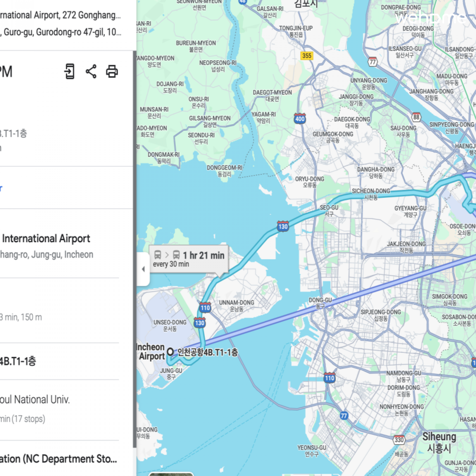Click the 330 road shield near Siheung
Viewport: 476px width, 476px height.
(x=399, y=440)
